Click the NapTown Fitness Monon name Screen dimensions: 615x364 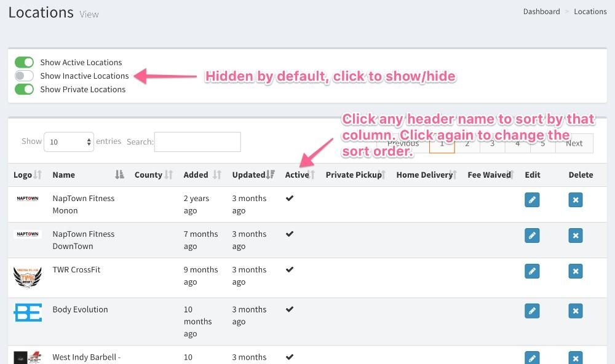click(x=84, y=204)
